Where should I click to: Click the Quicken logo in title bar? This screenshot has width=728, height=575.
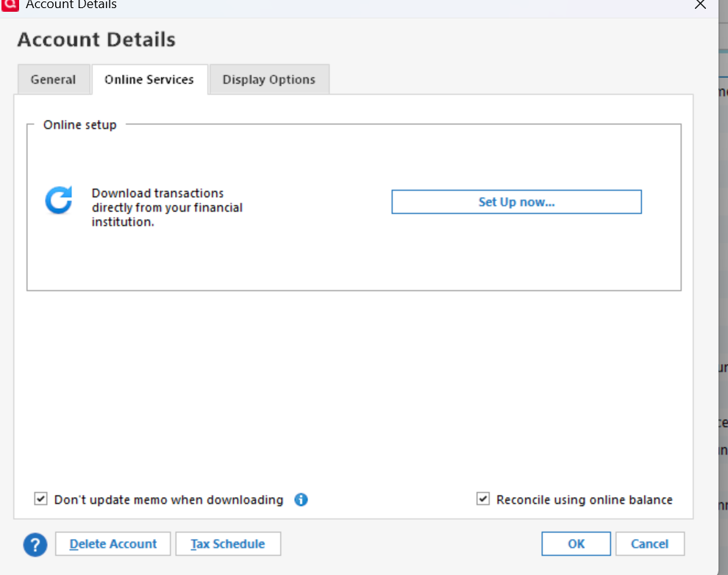point(10,4)
